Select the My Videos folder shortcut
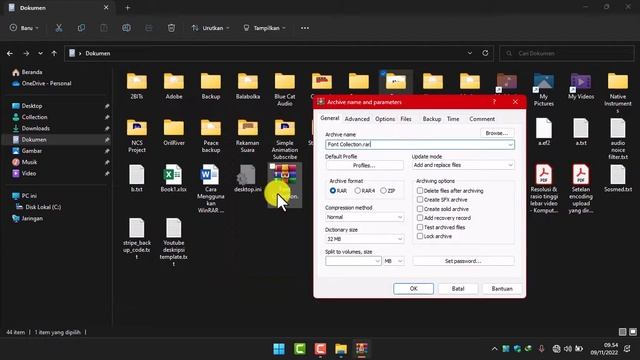Screen dimensions: 640x360 tap(581, 86)
